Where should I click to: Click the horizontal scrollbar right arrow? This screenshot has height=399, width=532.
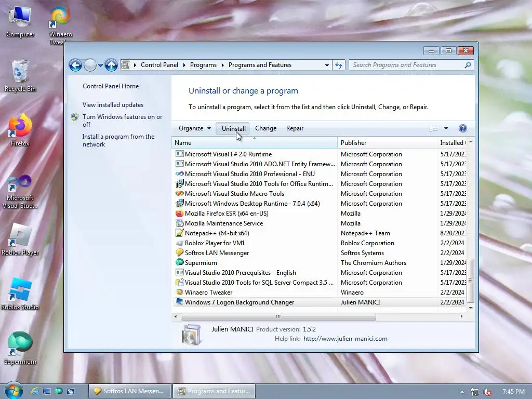coord(461,316)
